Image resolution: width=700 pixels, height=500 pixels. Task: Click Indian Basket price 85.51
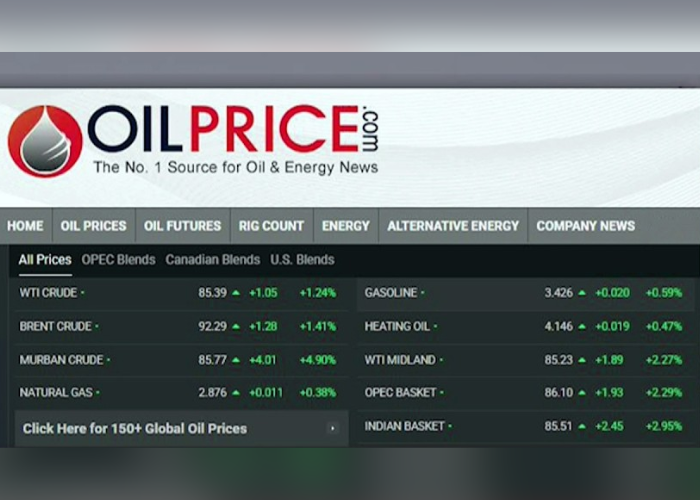pos(558,426)
